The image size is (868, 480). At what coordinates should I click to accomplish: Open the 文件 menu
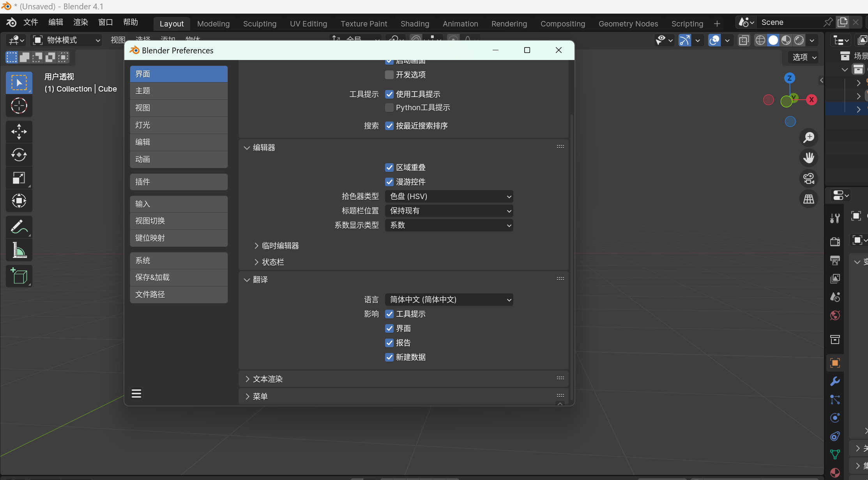click(30, 22)
